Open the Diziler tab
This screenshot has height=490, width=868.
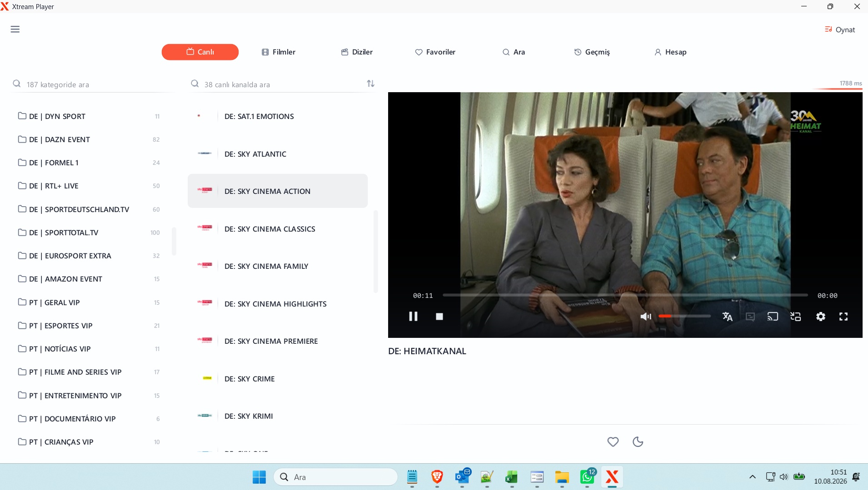[x=357, y=52]
